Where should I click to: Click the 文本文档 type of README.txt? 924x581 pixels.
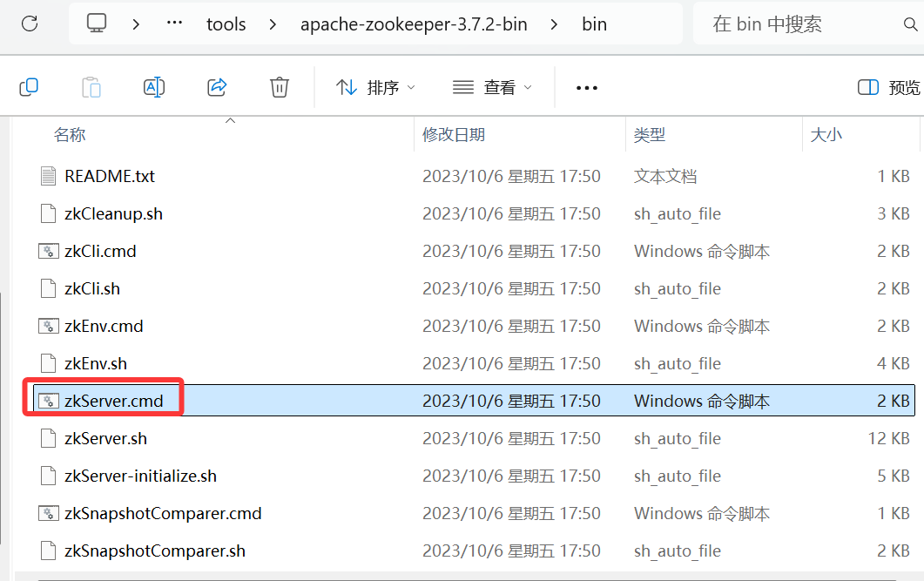[x=665, y=176]
